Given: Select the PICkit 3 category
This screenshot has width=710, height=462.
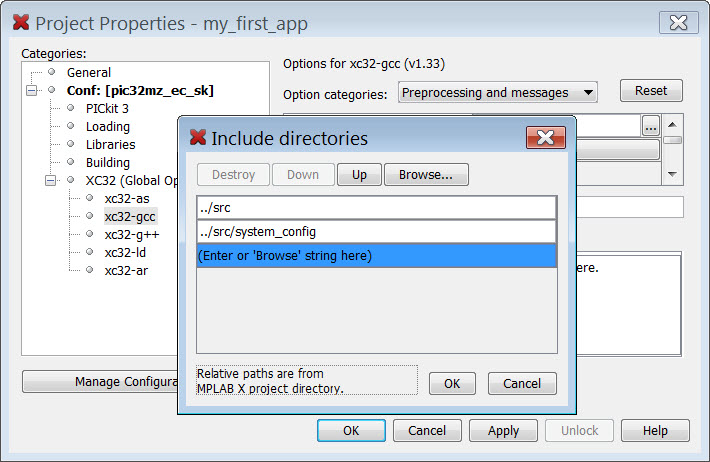Looking at the screenshot, I should point(107,109).
